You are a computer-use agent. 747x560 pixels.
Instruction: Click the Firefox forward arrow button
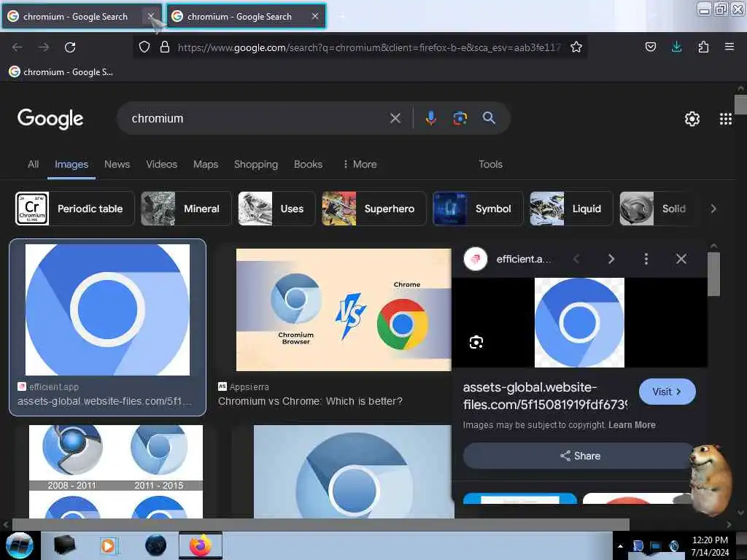pos(44,47)
